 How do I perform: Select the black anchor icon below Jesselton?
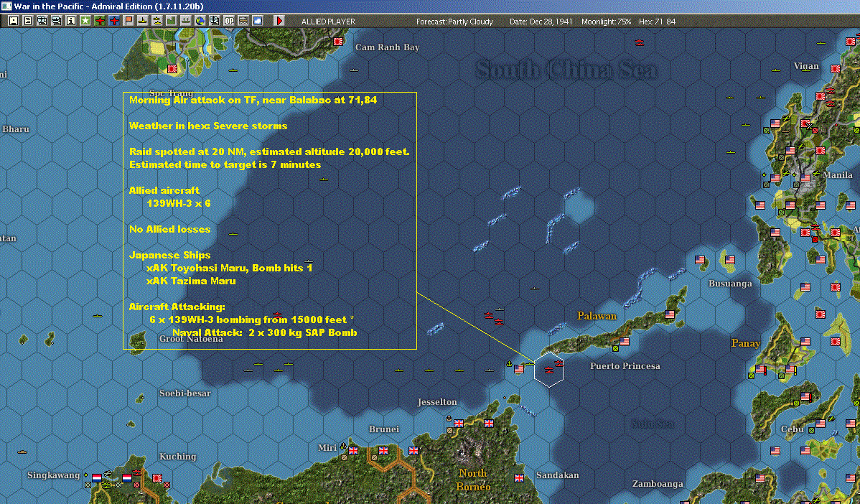pos(449,419)
